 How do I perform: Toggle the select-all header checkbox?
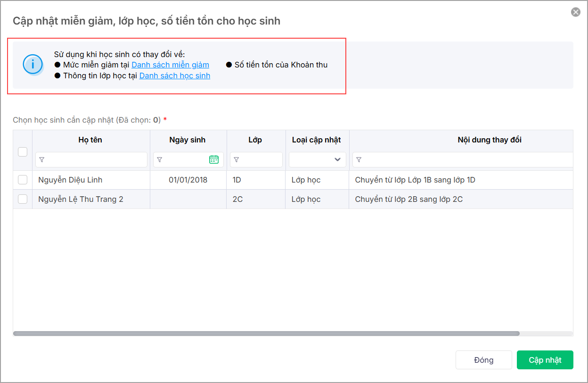[23, 152]
